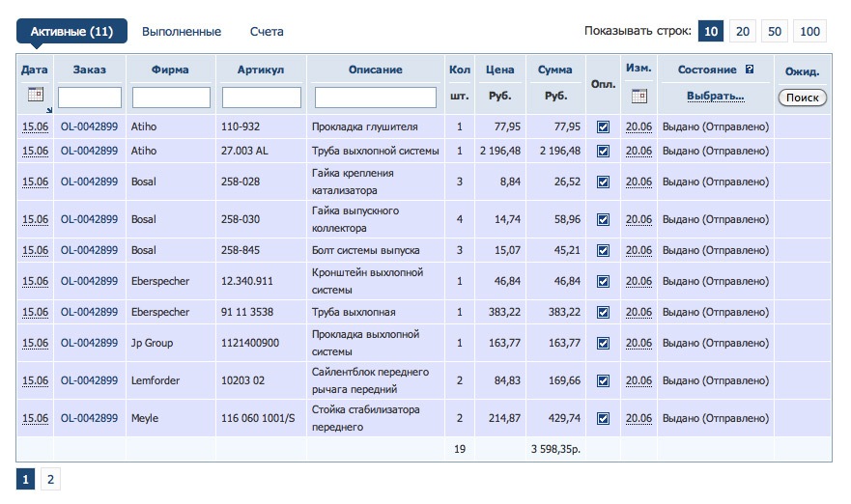This screenshot has height=504, width=851.
Task: Click the help icon next to Состояние
Action: coord(750,70)
